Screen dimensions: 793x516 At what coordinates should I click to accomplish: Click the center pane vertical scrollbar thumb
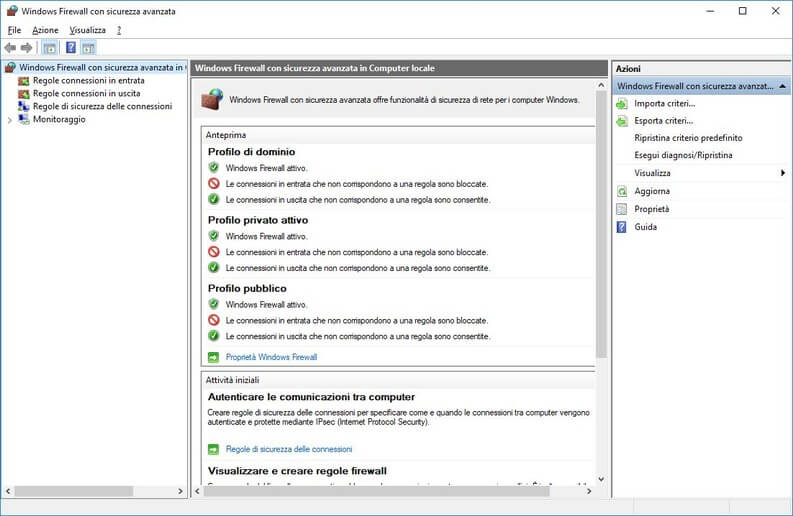click(601, 225)
